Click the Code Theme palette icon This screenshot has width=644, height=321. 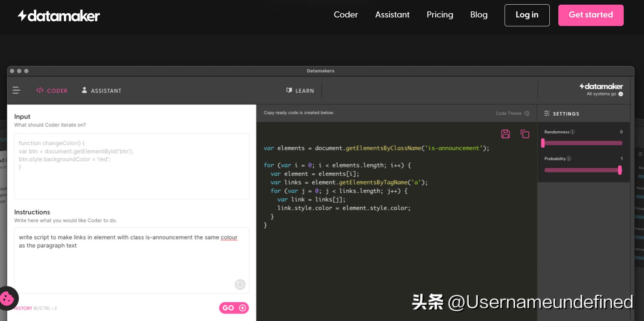click(x=527, y=113)
